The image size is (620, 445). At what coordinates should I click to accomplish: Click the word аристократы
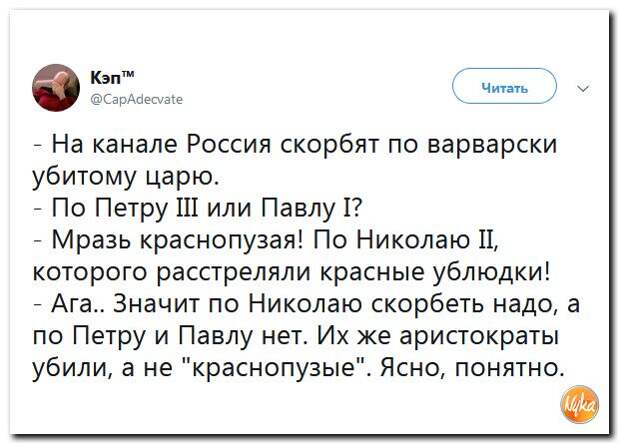(x=478, y=337)
